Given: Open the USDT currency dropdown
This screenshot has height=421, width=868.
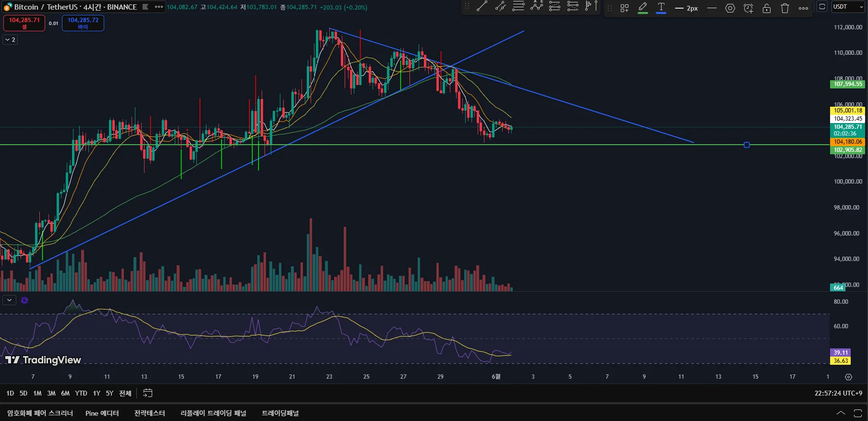Looking at the screenshot, I should coord(848,7).
